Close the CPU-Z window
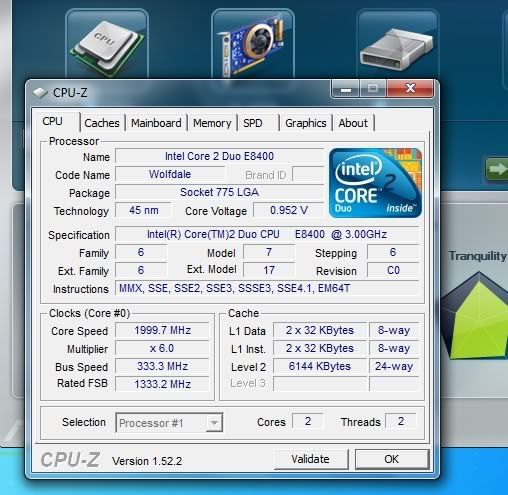This screenshot has width=508, height=495. [410, 89]
